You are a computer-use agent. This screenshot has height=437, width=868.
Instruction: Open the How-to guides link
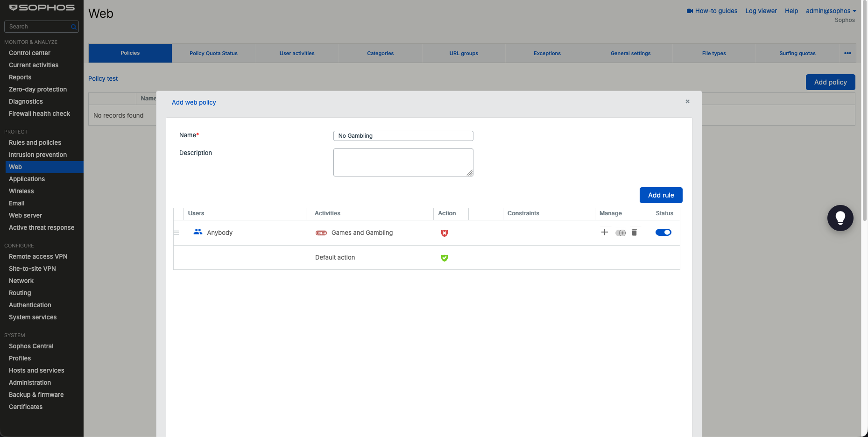point(712,11)
